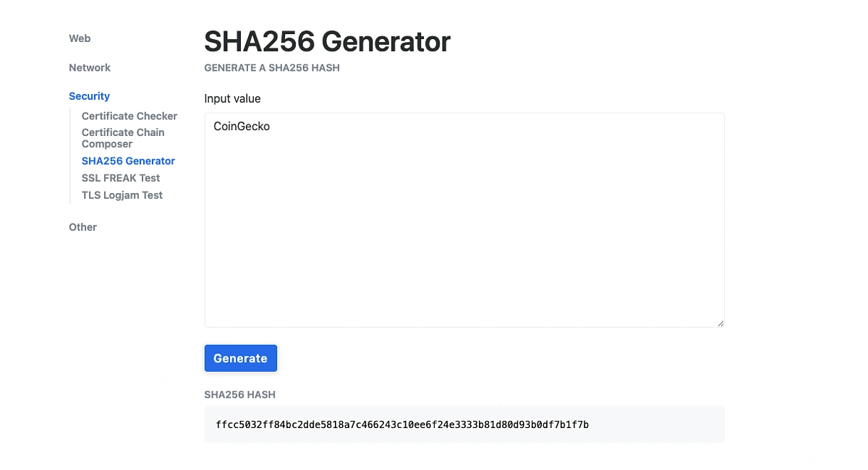Open the Network tools section
Viewport: 868px width, 470px height.
coord(89,67)
